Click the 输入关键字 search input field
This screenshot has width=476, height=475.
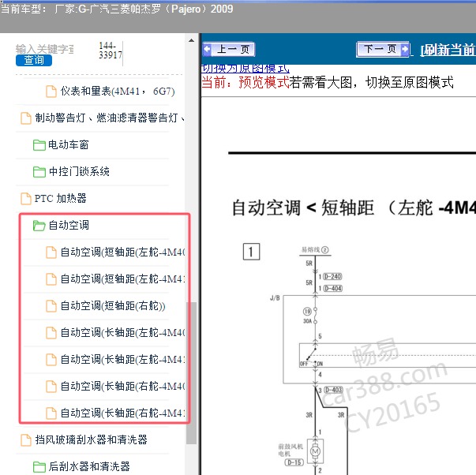click(45, 49)
